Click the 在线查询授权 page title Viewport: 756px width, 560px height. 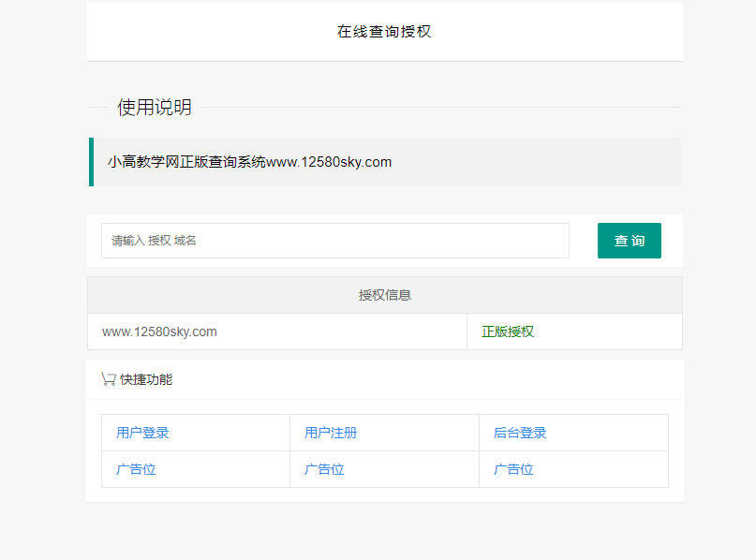tap(384, 31)
